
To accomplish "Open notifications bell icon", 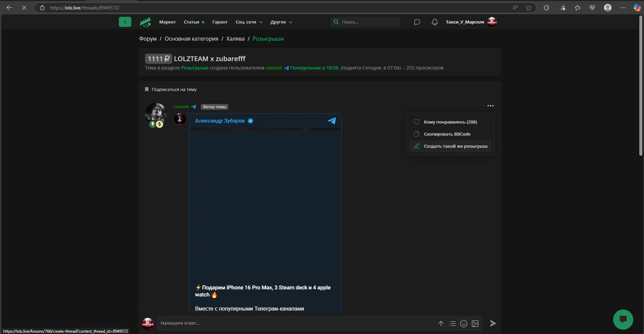I will click(x=435, y=22).
